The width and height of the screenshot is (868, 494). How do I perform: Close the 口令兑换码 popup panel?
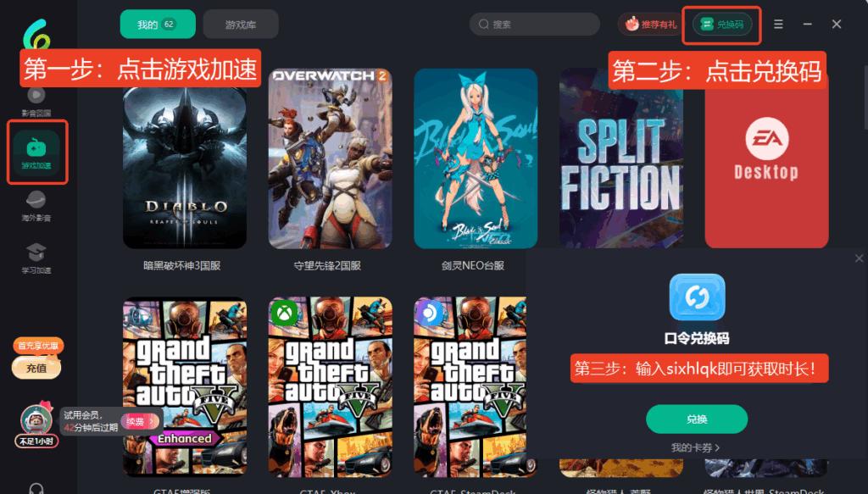859,258
